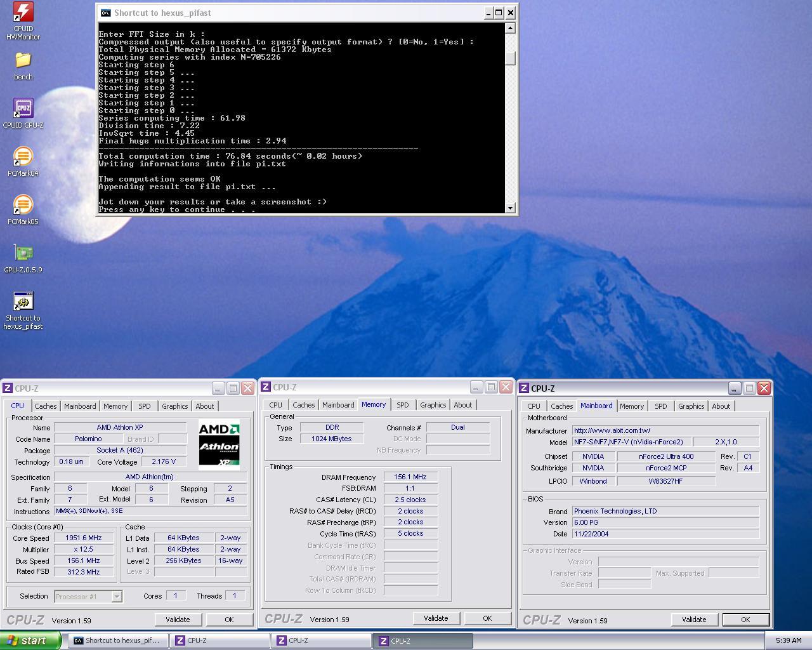The image size is (812, 650).
Task: Click the chipset field nForce2 Ultra 400
Action: point(666,456)
